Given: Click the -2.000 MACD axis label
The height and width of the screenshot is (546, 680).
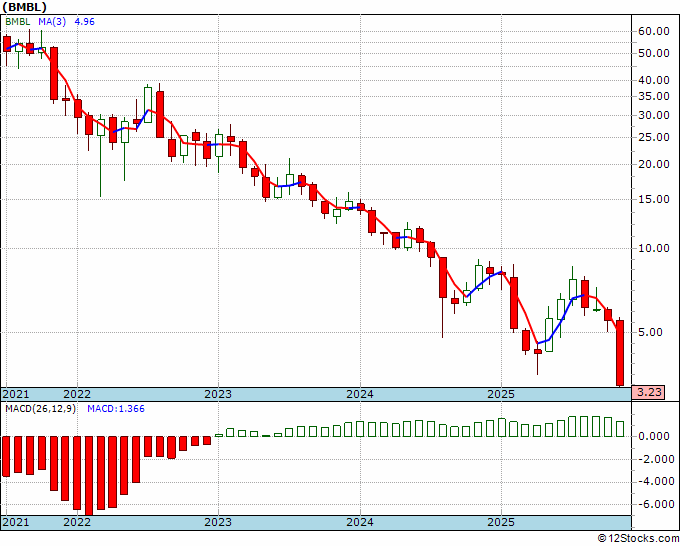Looking at the screenshot, I should coord(655,459).
